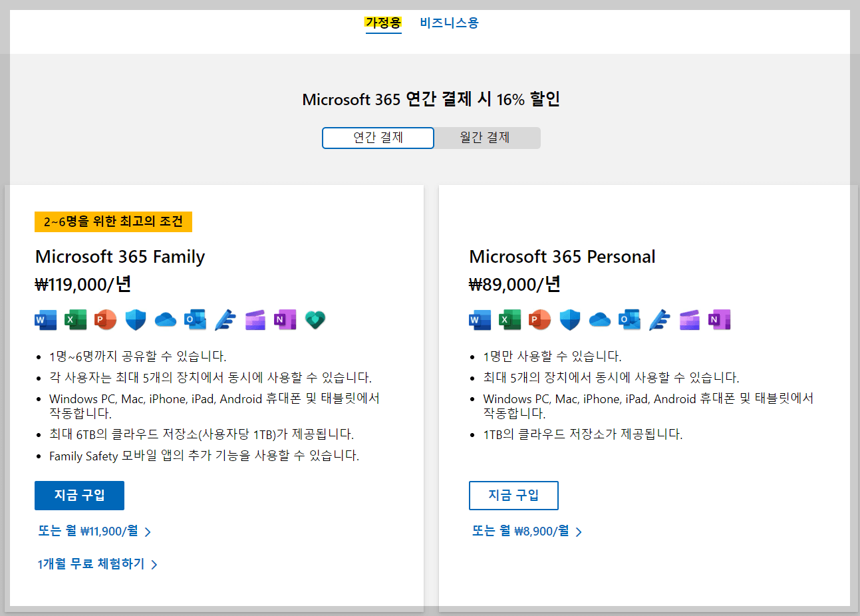Click the Microsoft 365 Personal heading
Image resolution: width=860 pixels, height=616 pixels.
click(562, 257)
